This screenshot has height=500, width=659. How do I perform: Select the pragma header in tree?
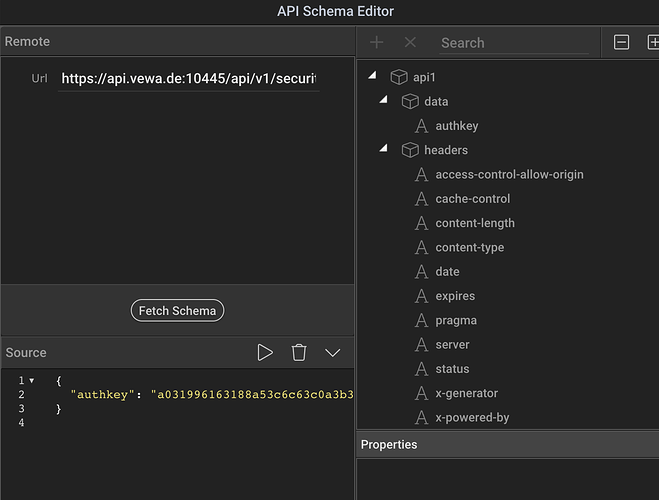click(x=456, y=321)
